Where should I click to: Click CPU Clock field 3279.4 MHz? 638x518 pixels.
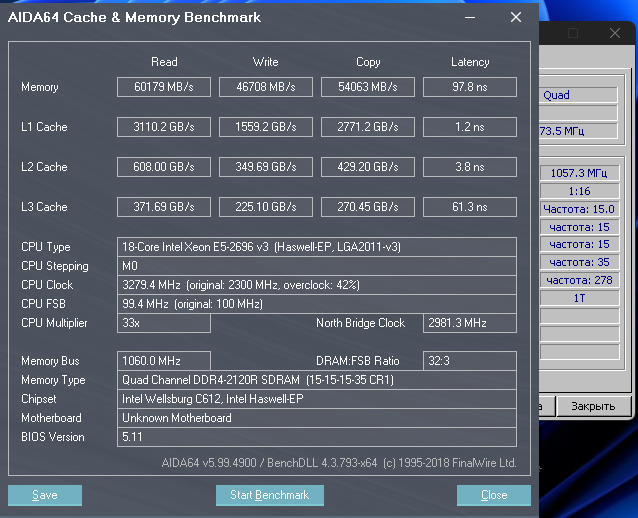(x=317, y=285)
